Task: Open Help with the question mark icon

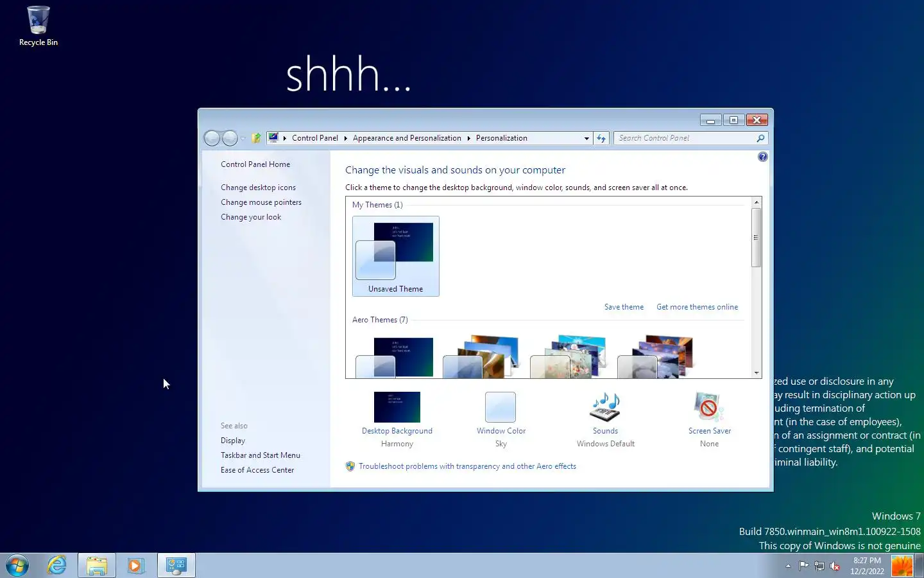Action: click(x=762, y=157)
